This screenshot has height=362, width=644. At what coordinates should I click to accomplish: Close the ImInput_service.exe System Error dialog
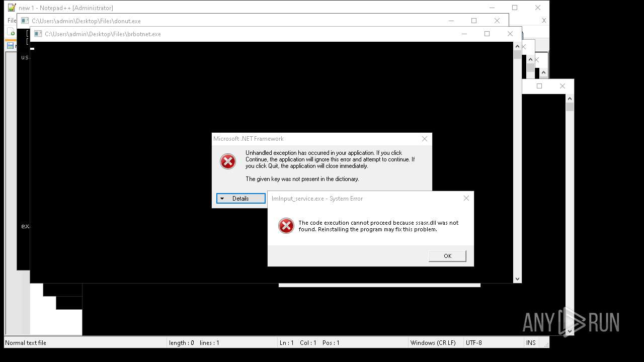(x=466, y=198)
